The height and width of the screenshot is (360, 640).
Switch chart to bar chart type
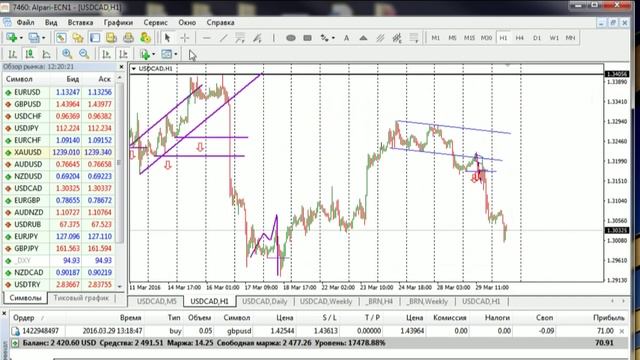13,54
